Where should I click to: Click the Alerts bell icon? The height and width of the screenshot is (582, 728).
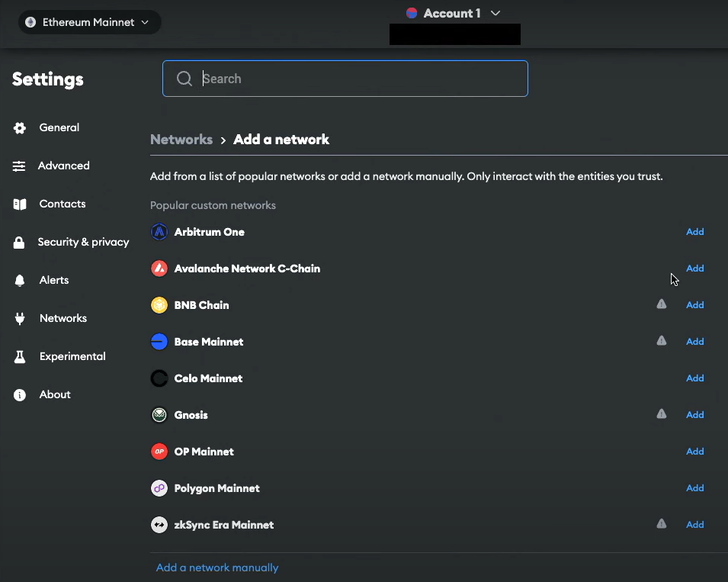coord(20,280)
